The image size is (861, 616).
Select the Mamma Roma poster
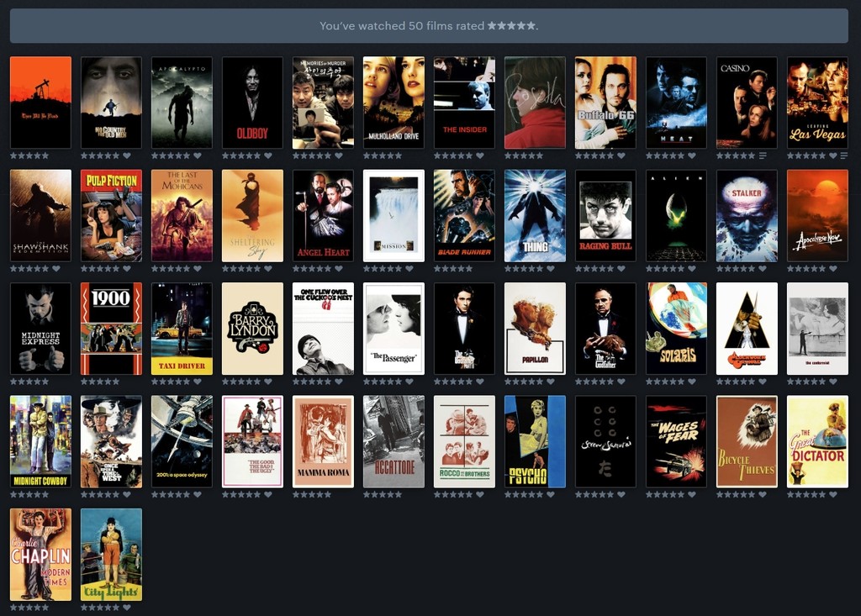click(323, 441)
